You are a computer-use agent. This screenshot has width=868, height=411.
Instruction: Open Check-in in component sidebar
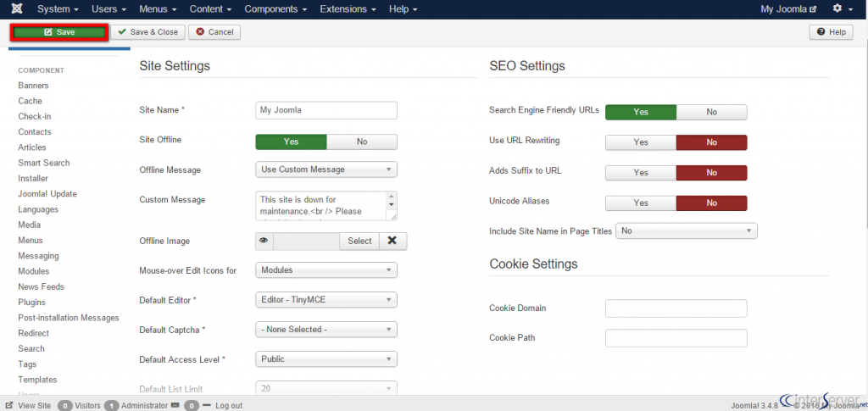34,117
